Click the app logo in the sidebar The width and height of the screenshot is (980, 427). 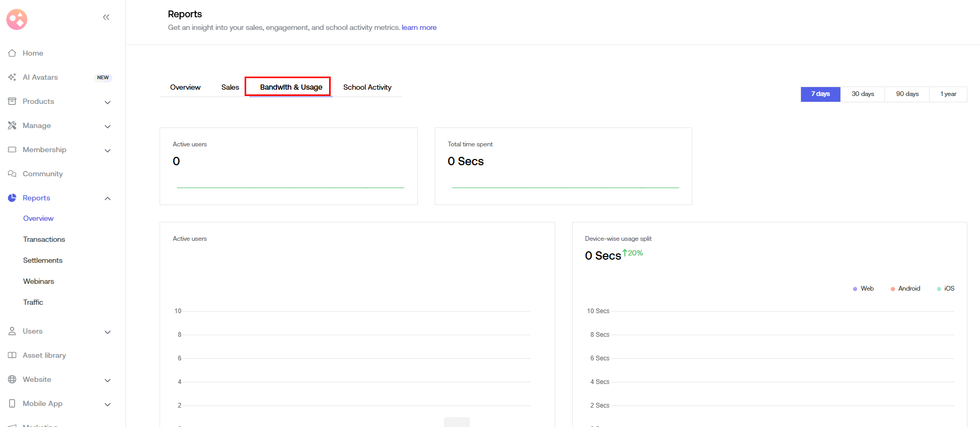pos(17,19)
